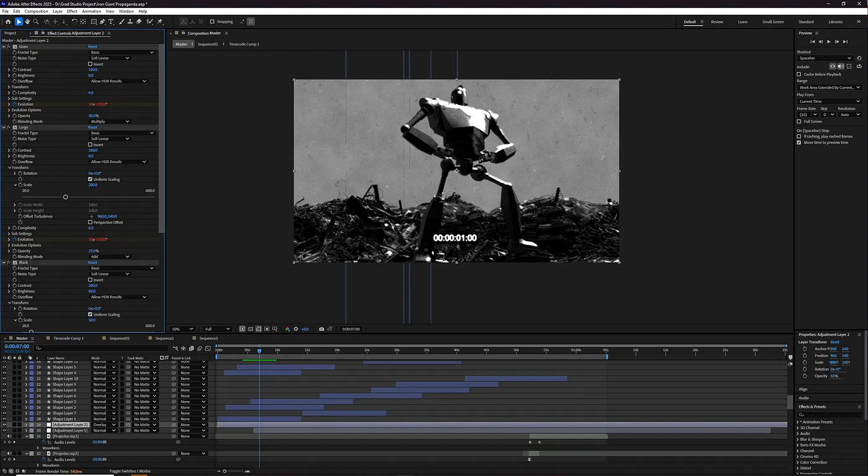The width and height of the screenshot is (868, 476).
Task: Hide Adjustment Layer 2 with eye icon
Action: 4,425
